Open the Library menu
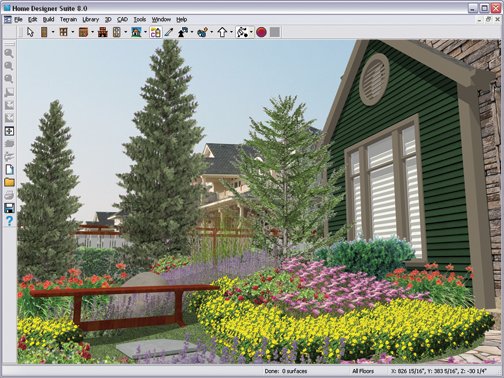 click(x=91, y=19)
